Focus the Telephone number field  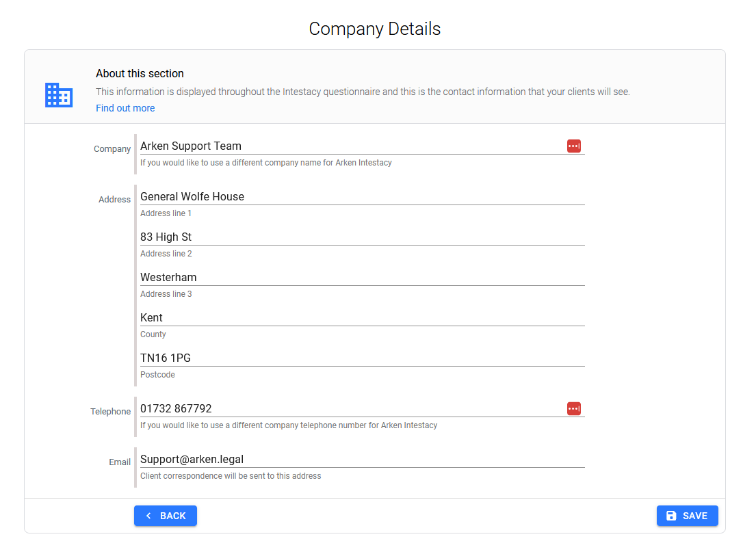[x=349, y=408]
